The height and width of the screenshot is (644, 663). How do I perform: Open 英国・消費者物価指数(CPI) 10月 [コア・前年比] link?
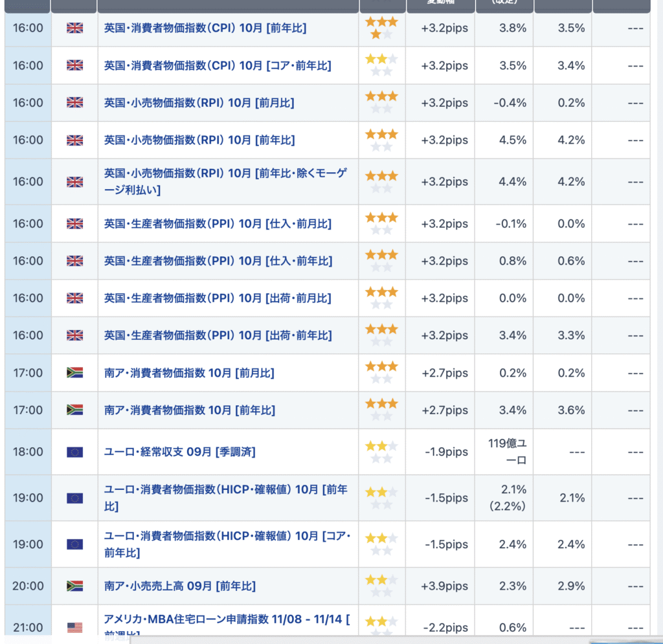(217, 65)
